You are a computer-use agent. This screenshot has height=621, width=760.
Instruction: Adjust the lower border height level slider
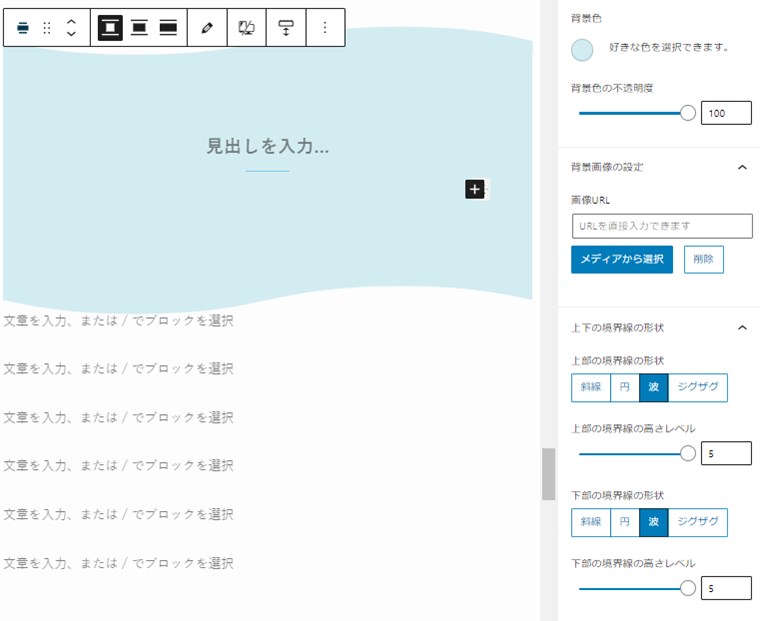(x=687, y=589)
